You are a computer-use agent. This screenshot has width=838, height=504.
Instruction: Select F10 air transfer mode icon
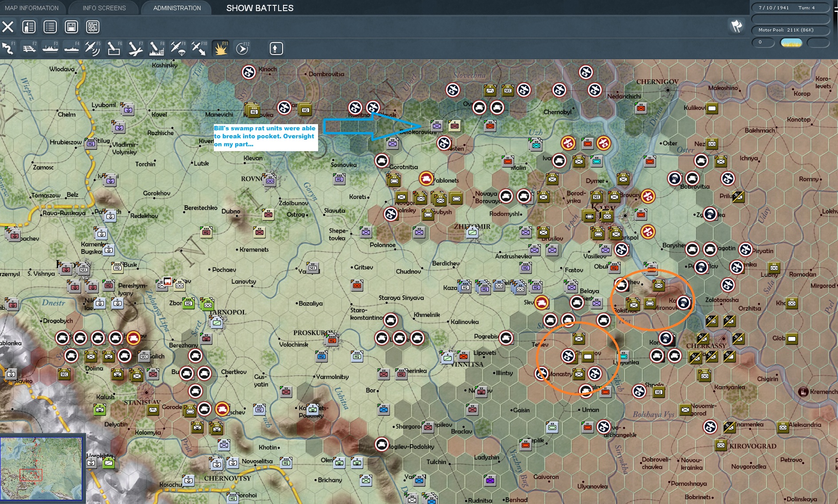tap(199, 48)
